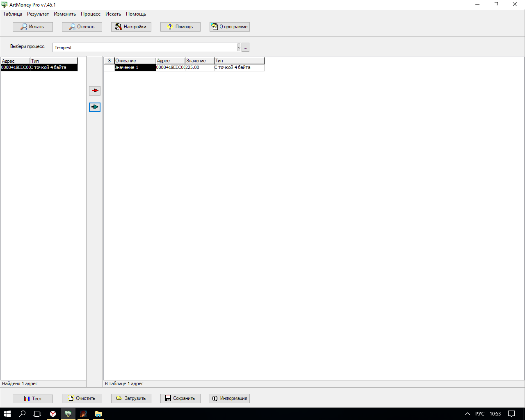
Task: Click the Сохранить save button
Action: (180, 398)
